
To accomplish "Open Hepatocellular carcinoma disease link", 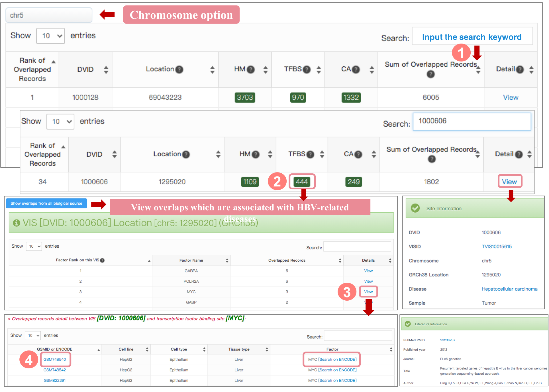I will tap(509, 289).
